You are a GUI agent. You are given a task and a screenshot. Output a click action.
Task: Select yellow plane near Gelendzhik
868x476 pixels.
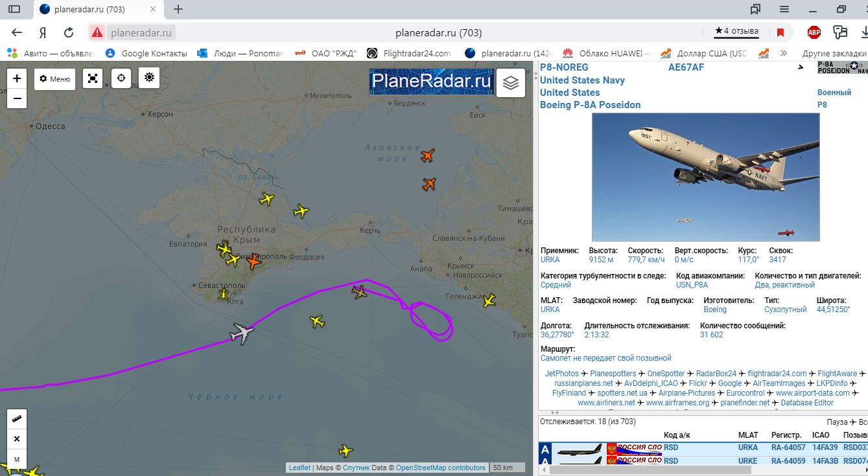pos(489,300)
